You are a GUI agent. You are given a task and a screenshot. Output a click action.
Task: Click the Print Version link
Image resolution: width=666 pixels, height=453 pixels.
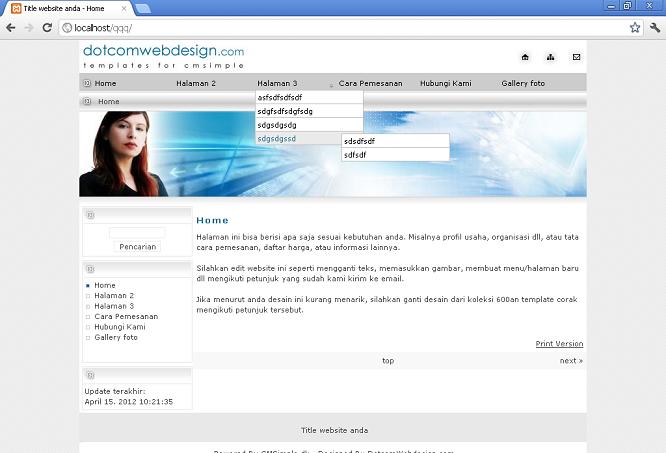(559, 343)
